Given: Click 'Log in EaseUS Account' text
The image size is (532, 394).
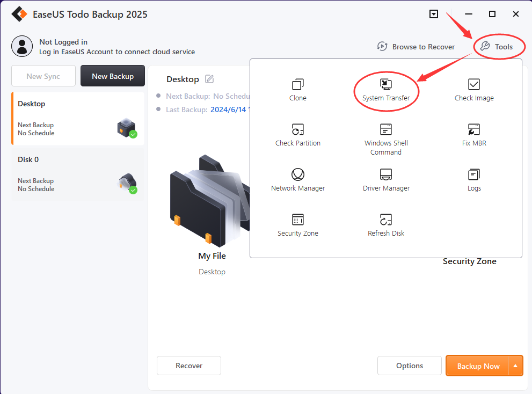Looking at the screenshot, I should 116,52.
